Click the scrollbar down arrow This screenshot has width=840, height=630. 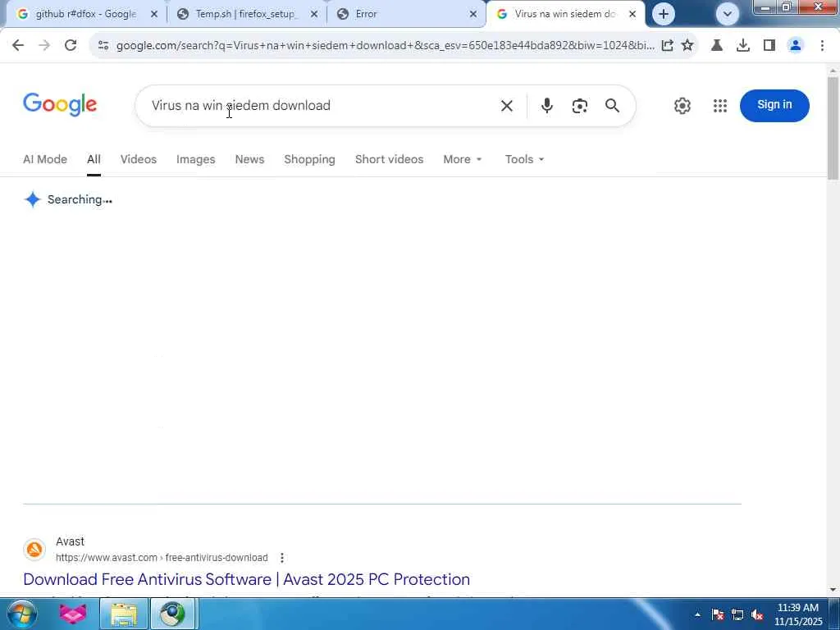point(833,589)
